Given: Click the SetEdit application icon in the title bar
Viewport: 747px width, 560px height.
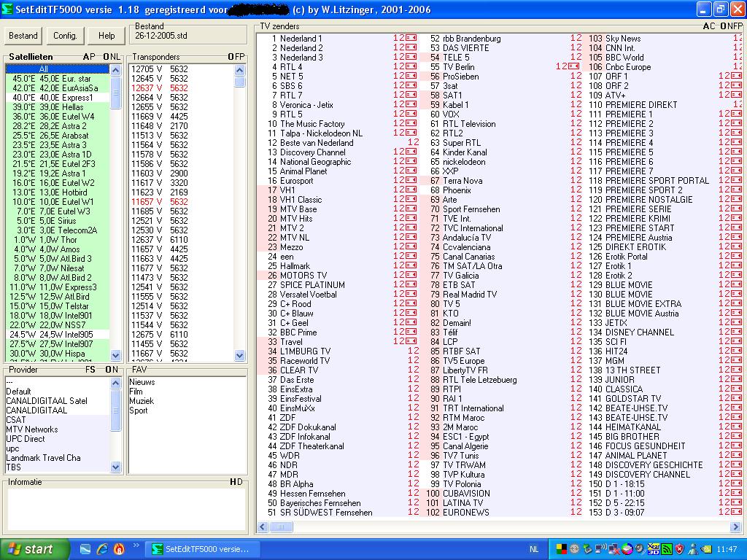Looking at the screenshot, I should pos(7,9).
